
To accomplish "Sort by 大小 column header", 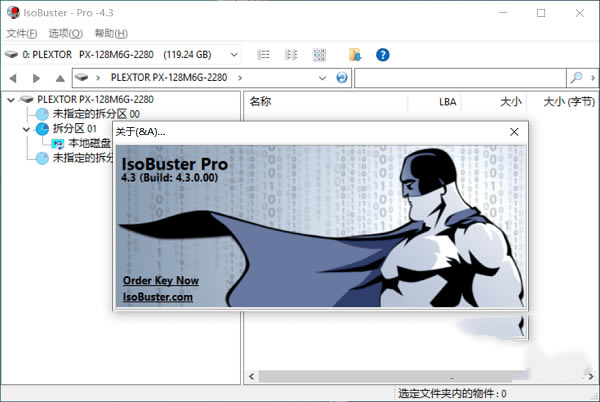I will coord(510,102).
